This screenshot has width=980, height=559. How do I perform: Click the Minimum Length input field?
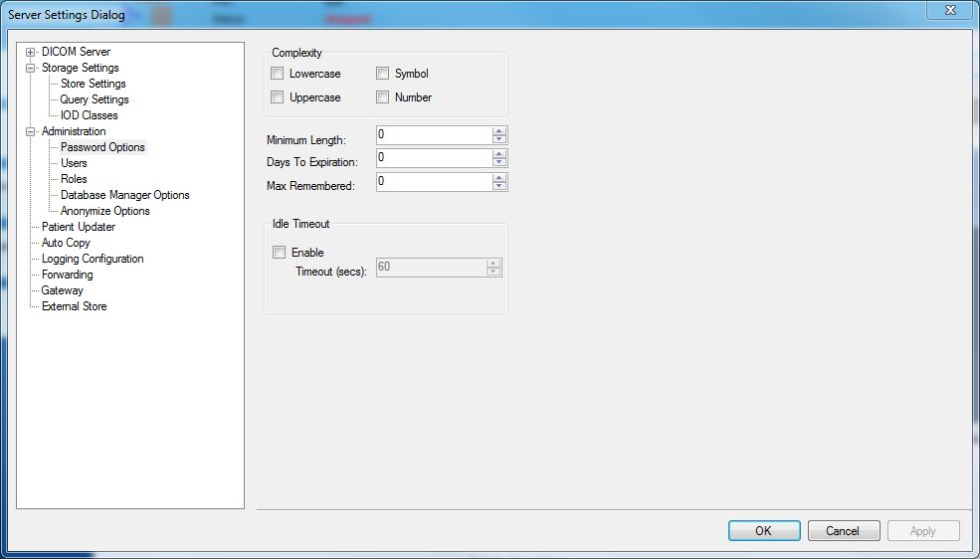pyautogui.click(x=433, y=135)
